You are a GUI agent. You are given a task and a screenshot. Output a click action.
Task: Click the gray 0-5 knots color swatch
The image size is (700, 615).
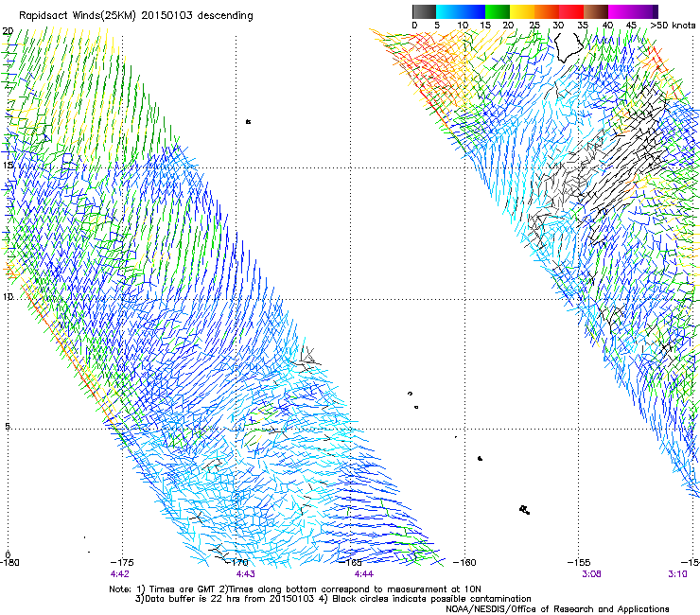(x=424, y=11)
